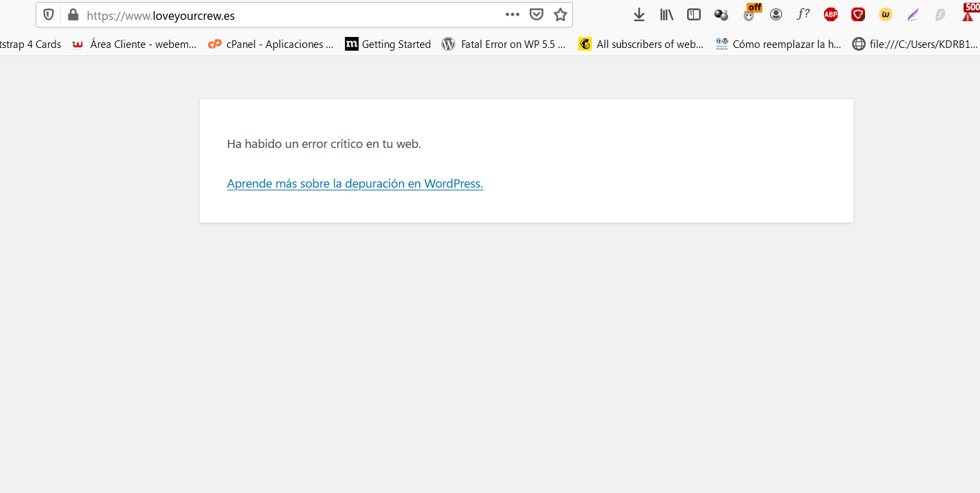Toggle the sidebar panel icon
The height and width of the screenshot is (493, 980).
[694, 14]
